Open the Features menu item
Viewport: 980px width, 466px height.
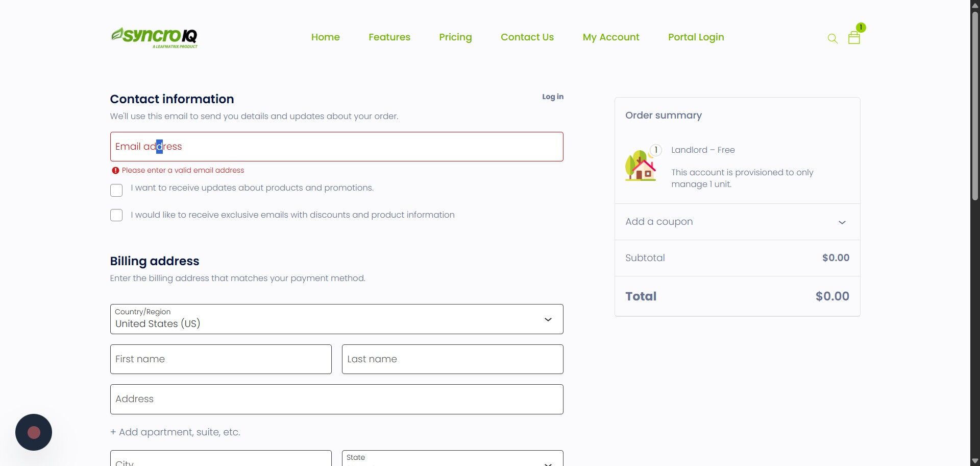pyautogui.click(x=389, y=37)
